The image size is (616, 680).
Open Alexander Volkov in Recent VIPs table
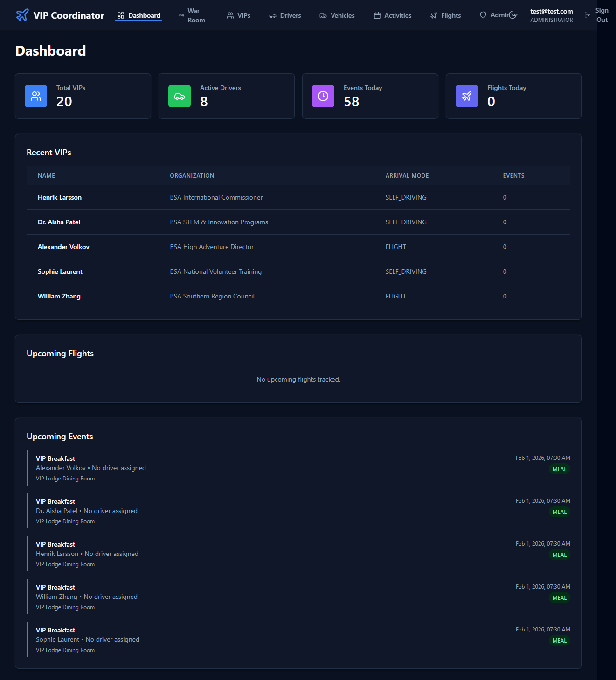(63, 247)
